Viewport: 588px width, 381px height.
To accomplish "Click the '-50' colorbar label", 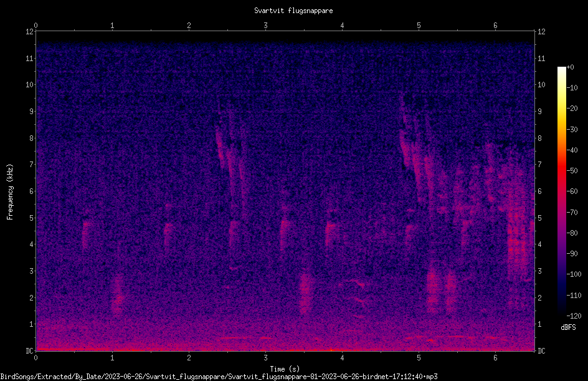I will pos(572,171).
